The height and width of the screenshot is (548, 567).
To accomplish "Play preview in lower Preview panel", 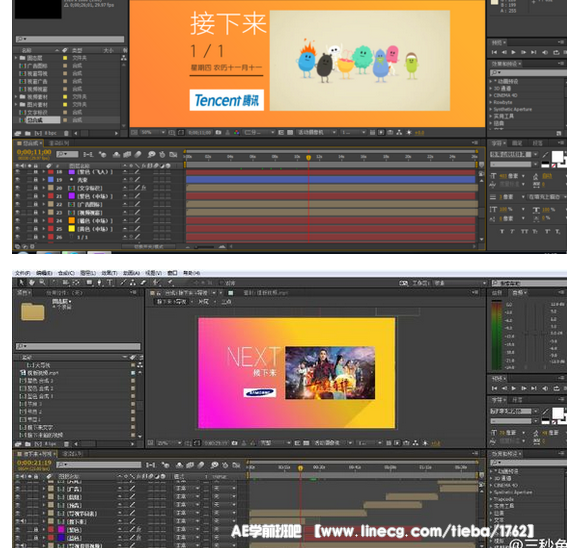I will (513, 388).
